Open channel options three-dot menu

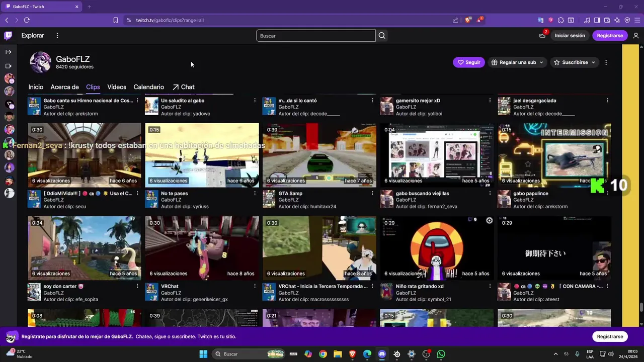click(606, 62)
